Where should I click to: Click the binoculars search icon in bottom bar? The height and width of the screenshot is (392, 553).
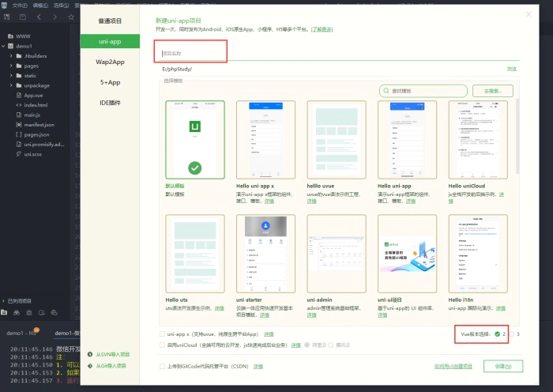[17, 313]
